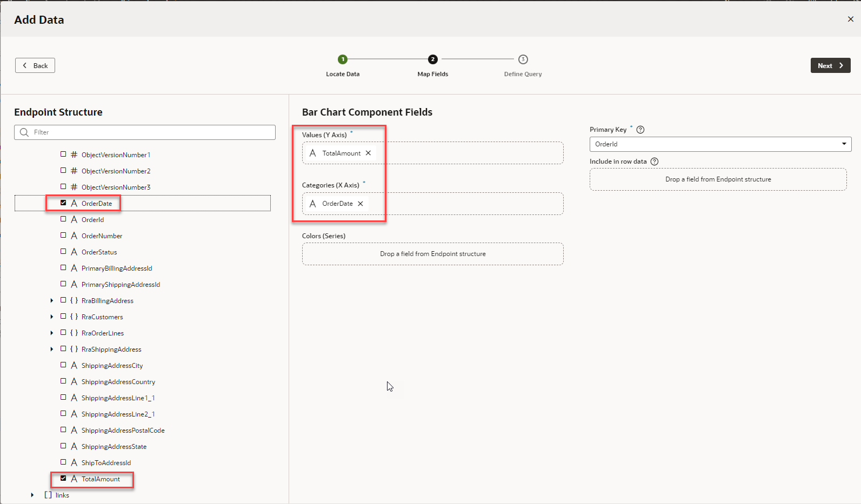Check the ShipToAddressId checkbox
This screenshot has width=861, height=504.
point(63,462)
